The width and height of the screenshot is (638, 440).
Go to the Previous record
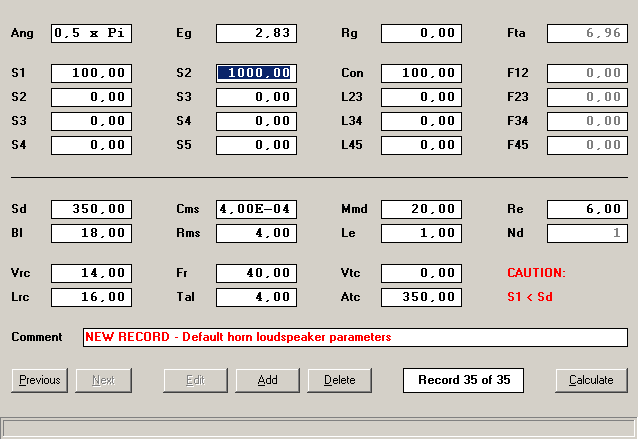point(39,380)
